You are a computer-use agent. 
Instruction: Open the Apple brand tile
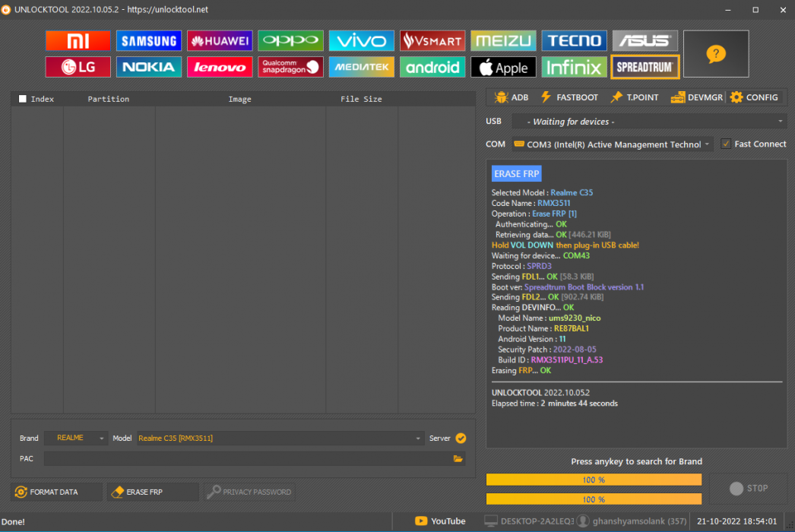(x=503, y=67)
